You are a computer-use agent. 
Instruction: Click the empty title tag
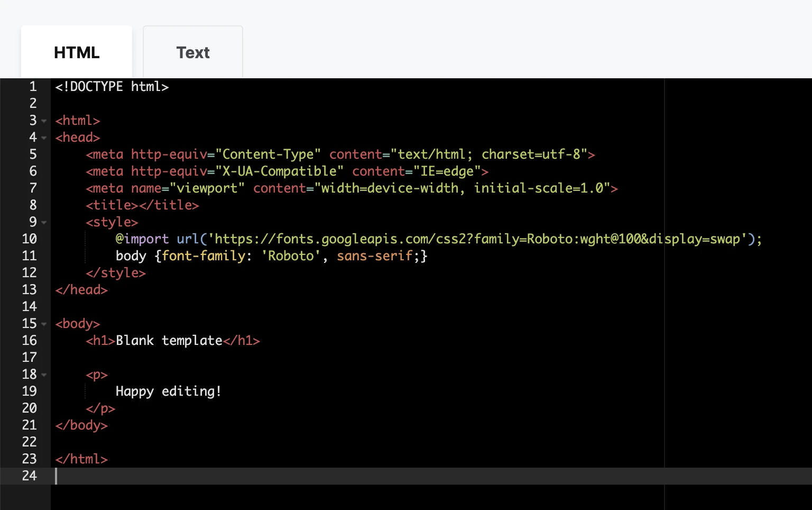tap(142, 205)
